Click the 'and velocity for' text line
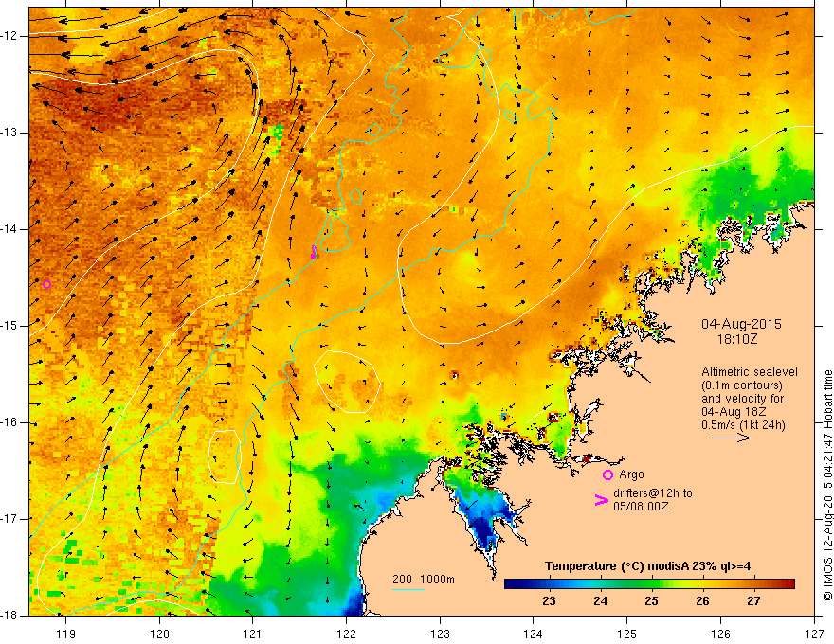 (742, 399)
